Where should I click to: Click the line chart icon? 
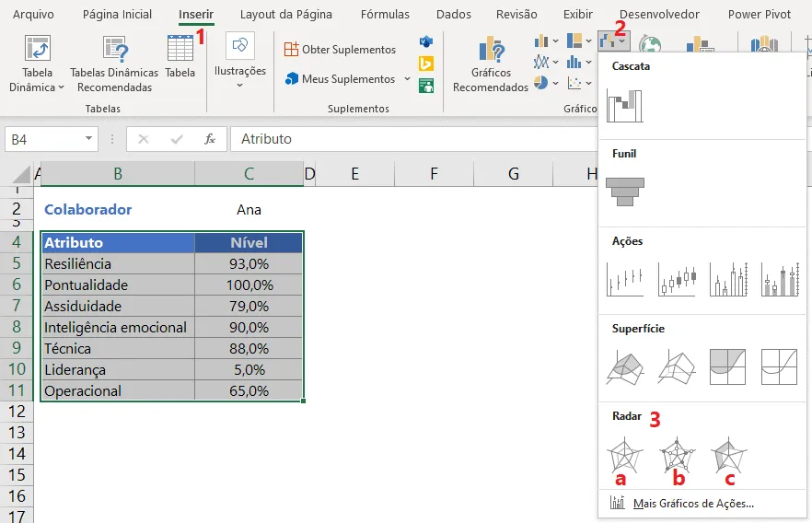tap(541, 62)
